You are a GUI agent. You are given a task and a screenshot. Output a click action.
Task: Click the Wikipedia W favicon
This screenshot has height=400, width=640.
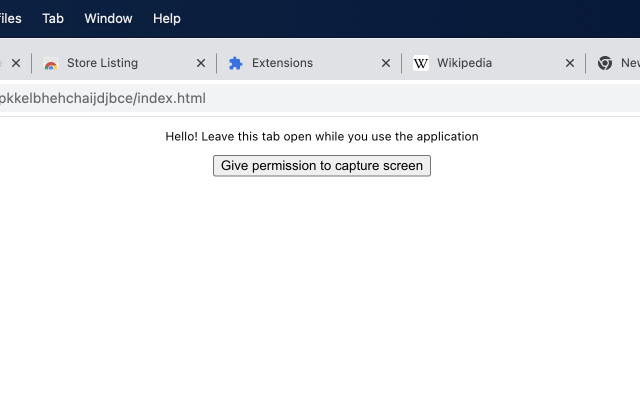coord(420,63)
